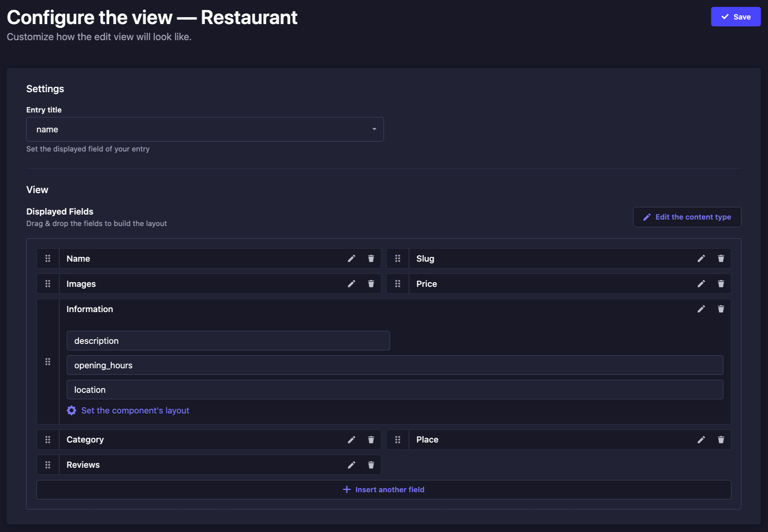Viewport: 768px width, 532px height.
Task: Click the drag handle for Reviews field
Action: [x=48, y=465]
